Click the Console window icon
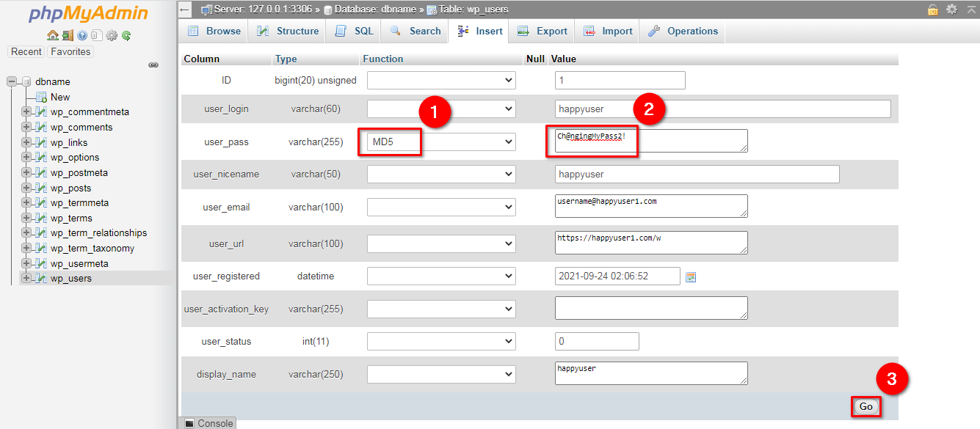The height and width of the screenshot is (429, 980). point(189,423)
